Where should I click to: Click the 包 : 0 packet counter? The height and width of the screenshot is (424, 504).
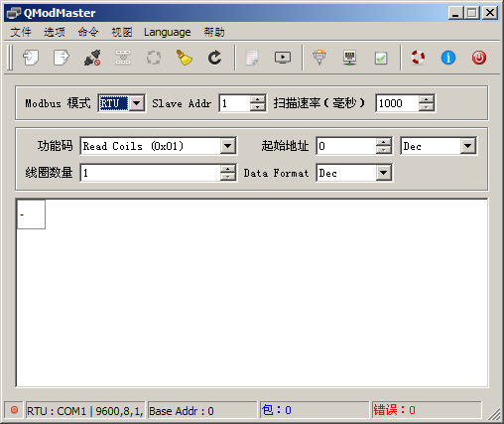click(277, 410)
